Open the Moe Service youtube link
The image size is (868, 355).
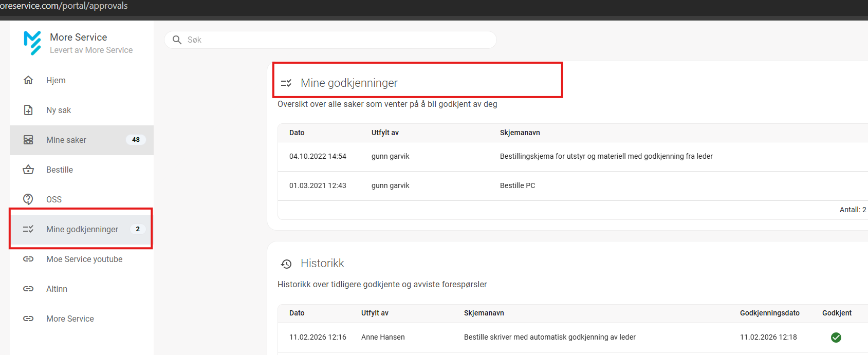click(84, 259)
